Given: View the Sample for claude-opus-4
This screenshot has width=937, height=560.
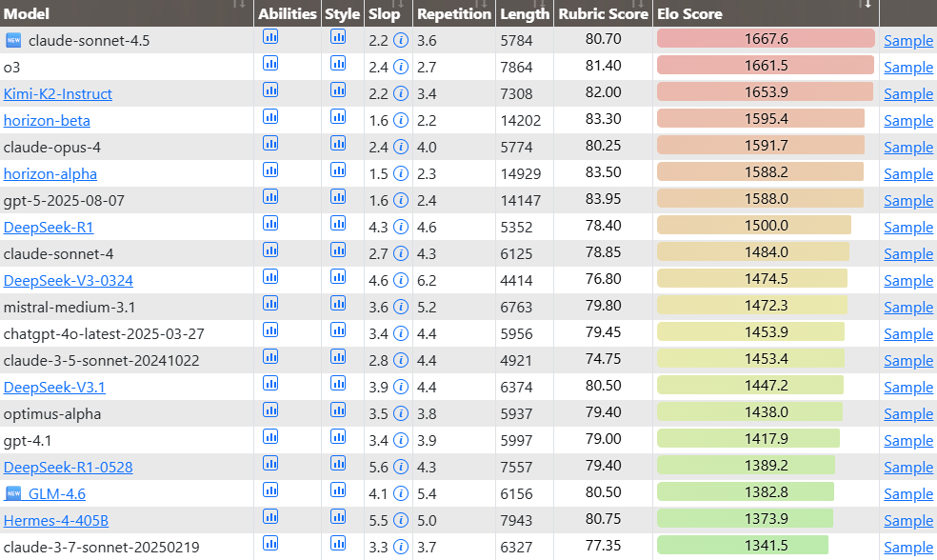Looking at the screenshot, I should (908, 148).
